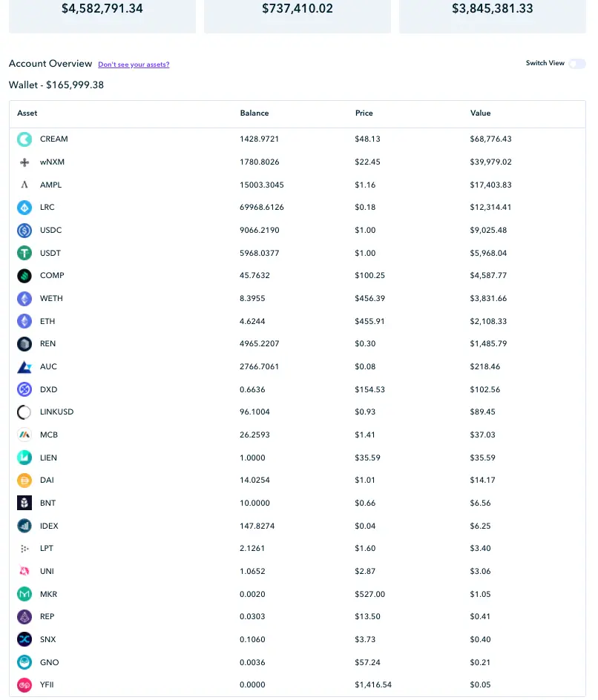Screen dimensions: 598x700
Task: Click the BNT Bancor icon
Action: (x=24, y=503)
